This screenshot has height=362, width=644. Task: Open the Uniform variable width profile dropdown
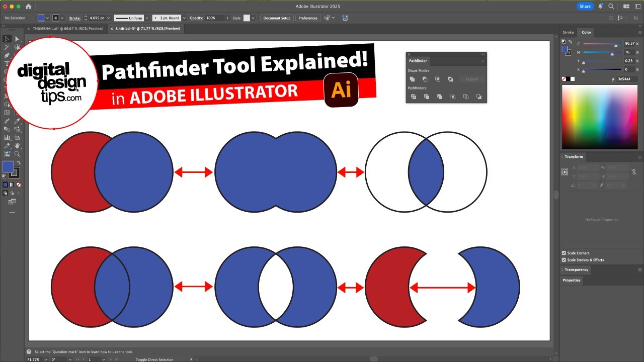147,18
